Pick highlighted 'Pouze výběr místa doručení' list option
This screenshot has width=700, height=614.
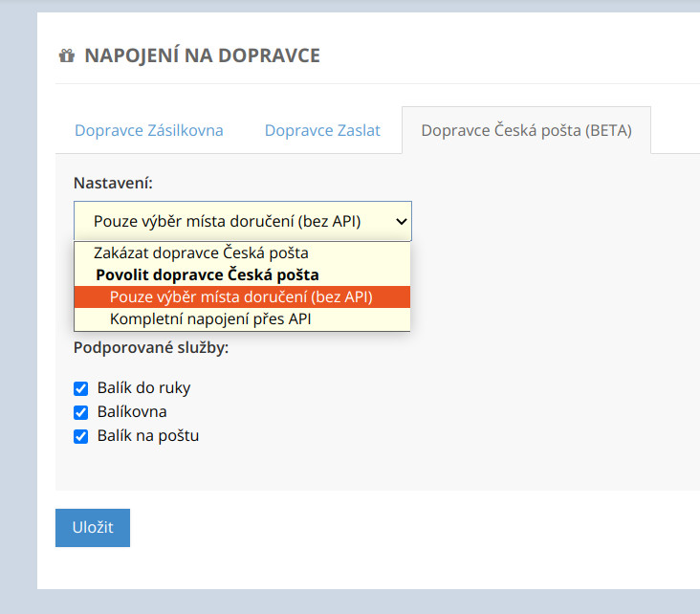pyautogui.click(x=241, y=296)
